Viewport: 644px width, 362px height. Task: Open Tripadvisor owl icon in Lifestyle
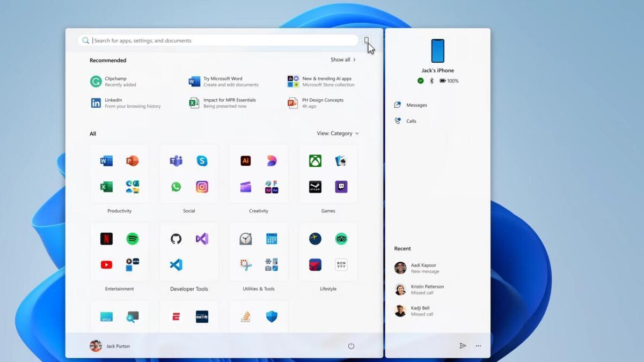coord(341,239)
